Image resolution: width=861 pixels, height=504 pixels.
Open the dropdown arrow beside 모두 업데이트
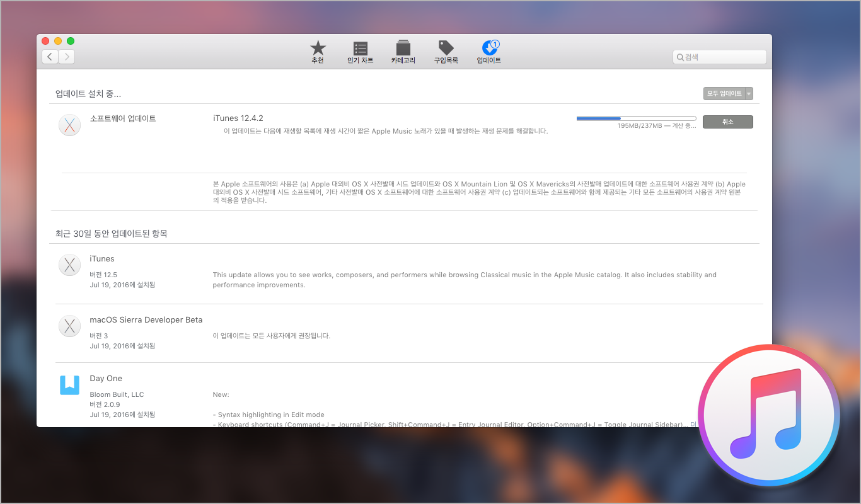[x=749, y=94]
